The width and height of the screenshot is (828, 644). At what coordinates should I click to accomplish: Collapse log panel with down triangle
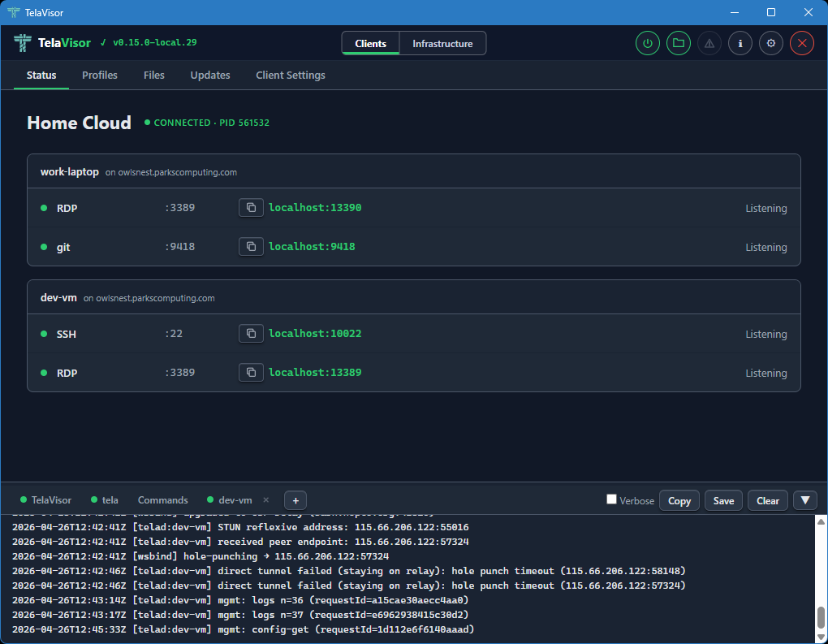click(805, 500)
